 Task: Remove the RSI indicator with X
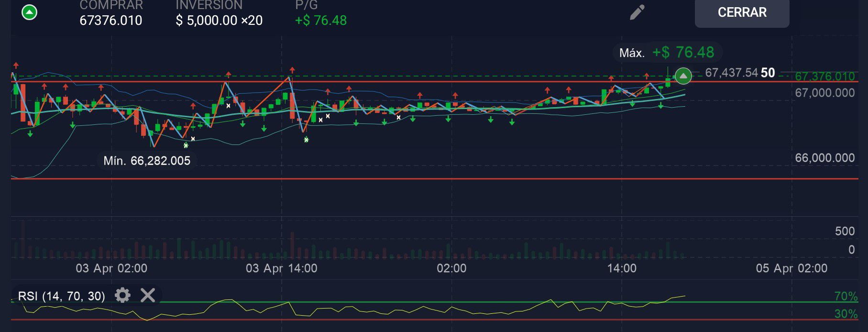[x=148, y=295]
